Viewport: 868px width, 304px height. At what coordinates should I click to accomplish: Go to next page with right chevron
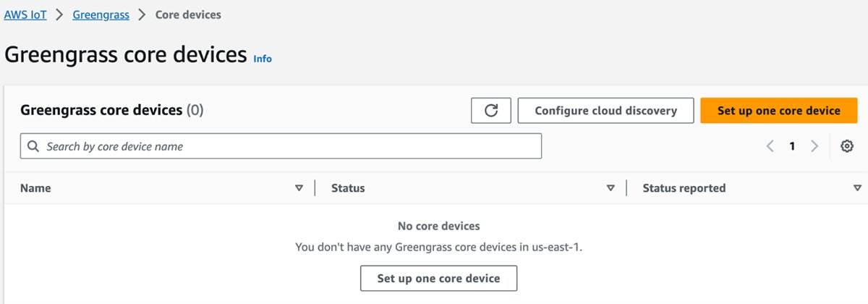tap(814, 146)
